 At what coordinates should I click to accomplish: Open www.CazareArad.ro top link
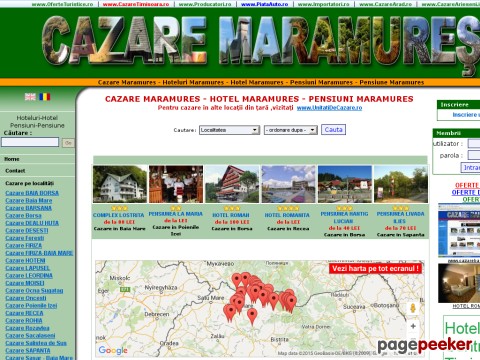click(x=386, y=4)
